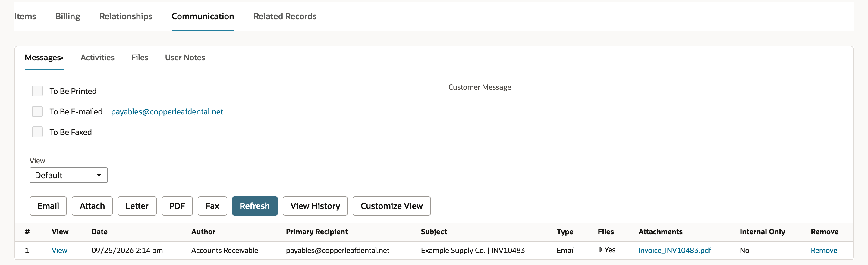Open View History
This screenshot has height=265, width=868.
click(315, 206)
